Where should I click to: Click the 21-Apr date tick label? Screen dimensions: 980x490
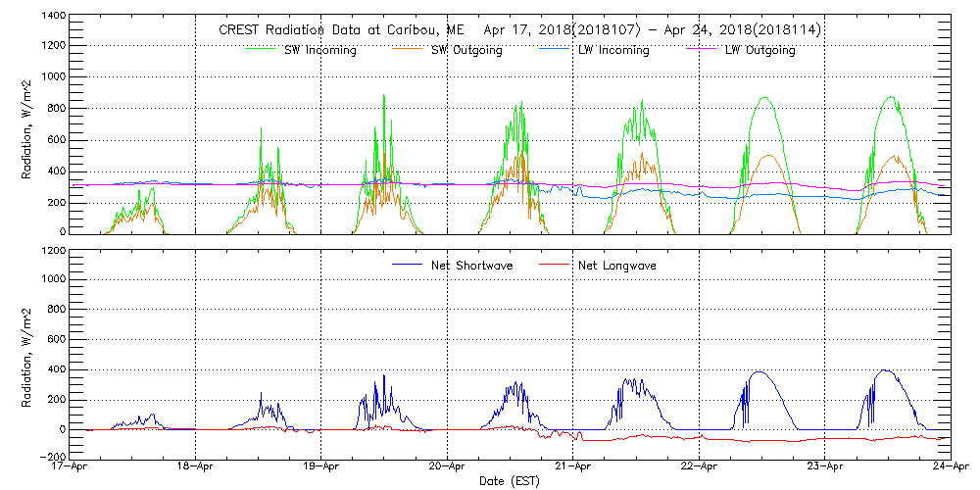point(573,468)
